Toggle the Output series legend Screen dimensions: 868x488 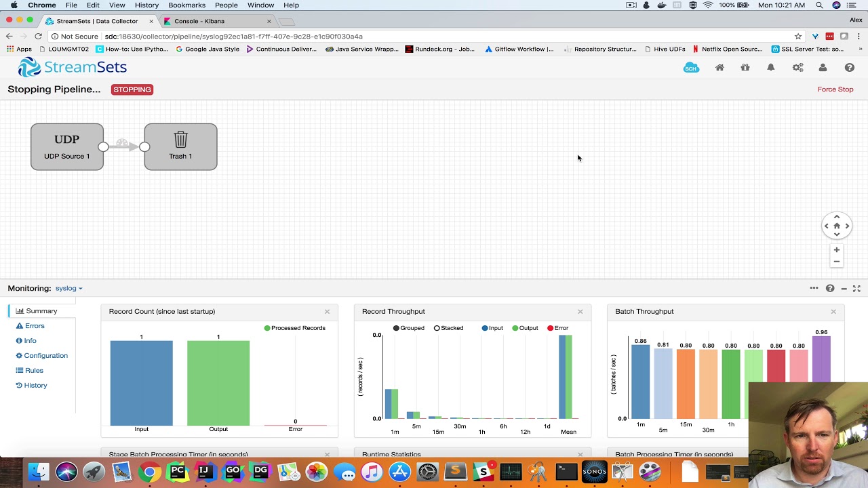point(525,328)
